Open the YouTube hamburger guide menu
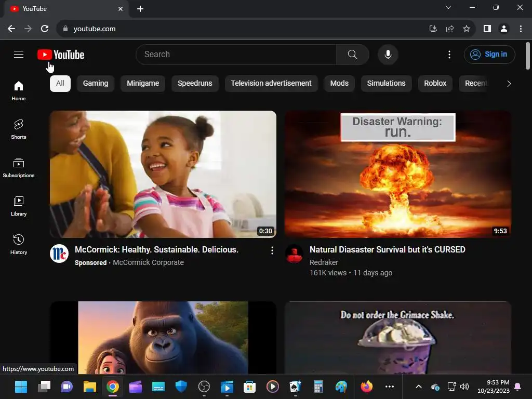Image resolution: width=532 pixels, height=399 pixels. [19, 54]
